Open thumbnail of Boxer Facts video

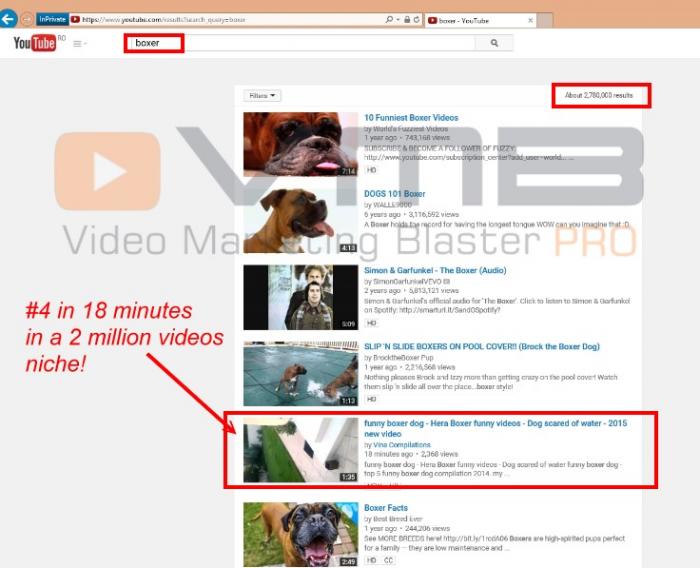coord(300,535)
